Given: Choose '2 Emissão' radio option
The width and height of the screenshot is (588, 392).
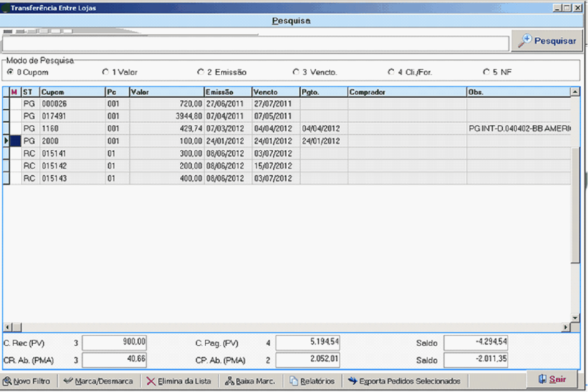Looking at the screenshot, I should (201, 72).
